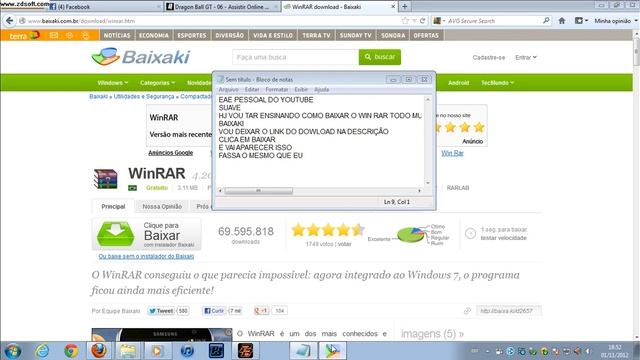Select the Principal tab on WinRAR page
Image resolution: width=640 pixels, height=360 pixels.
pos(113,207)
